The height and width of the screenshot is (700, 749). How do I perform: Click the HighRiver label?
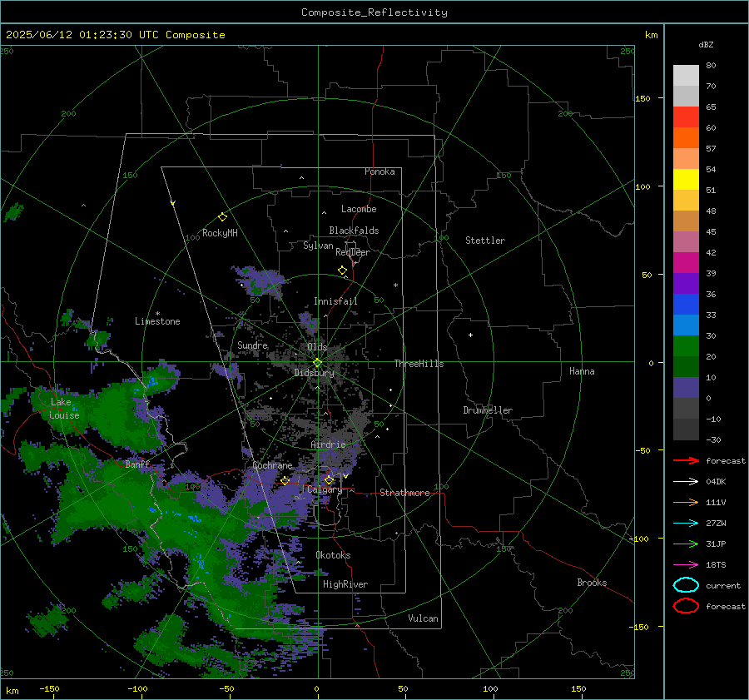pyautogui.click(x=345, y=584)
